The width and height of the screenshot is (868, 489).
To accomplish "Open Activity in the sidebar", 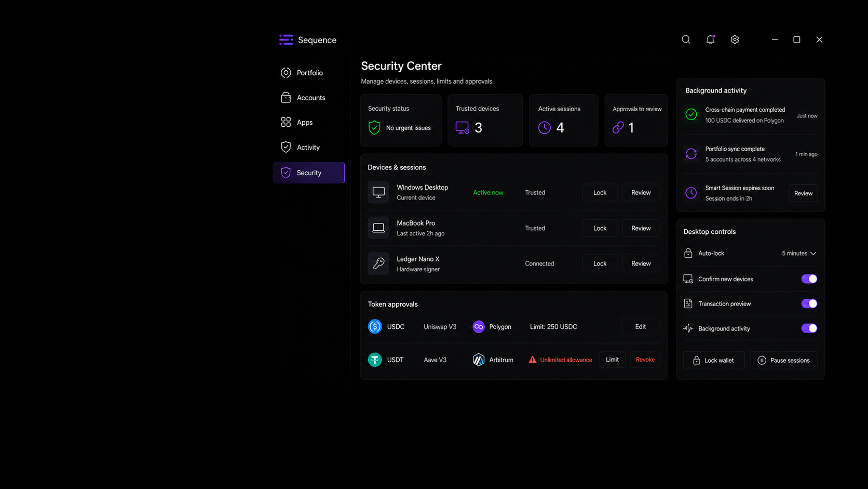I will pos(309,148).
